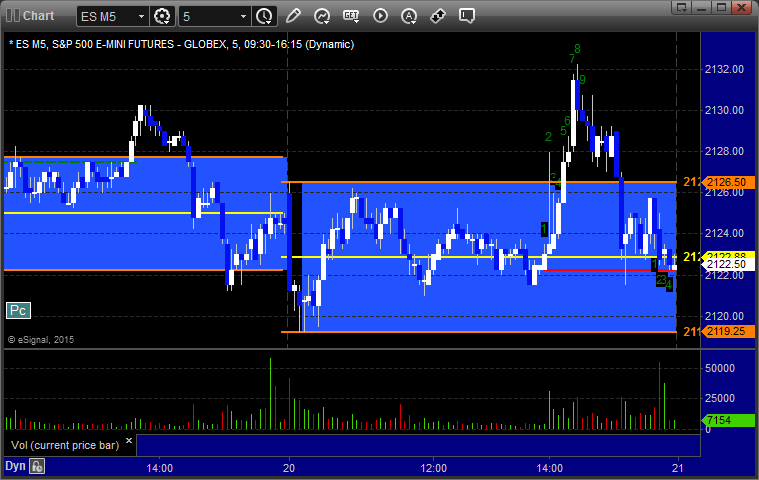759x480 pixels.
Task: Open the gear symbol settings menu
Action: point(162,16)
